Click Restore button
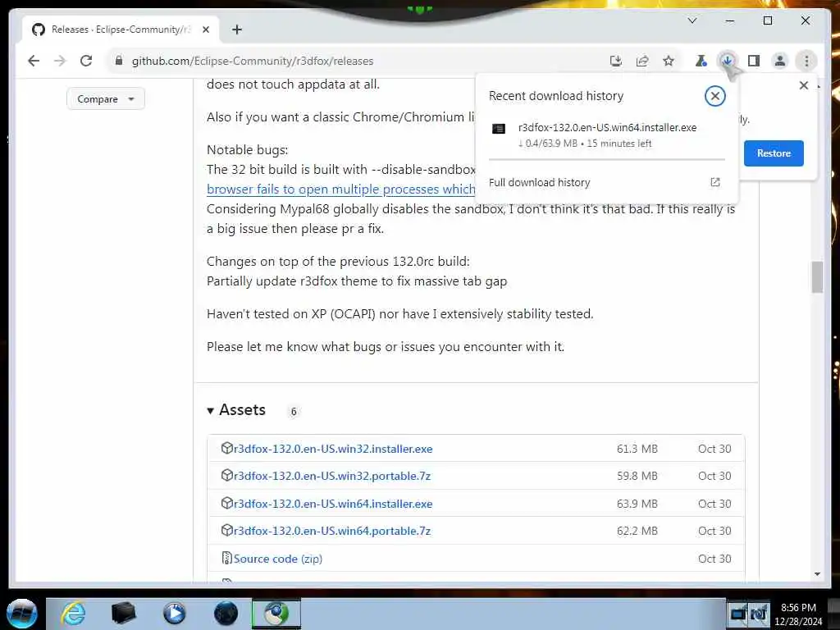Viewport: 840px width, 630px height. coord(774,153)
